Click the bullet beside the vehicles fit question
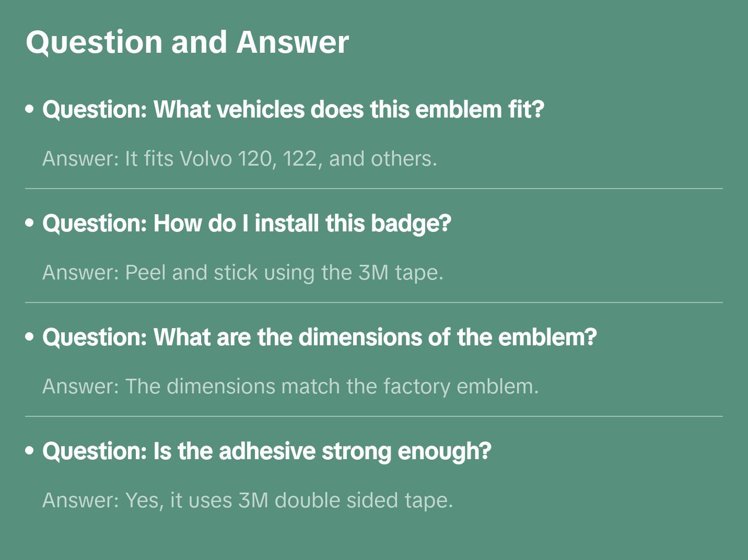 pyautogui.click(x=30, y=109)
